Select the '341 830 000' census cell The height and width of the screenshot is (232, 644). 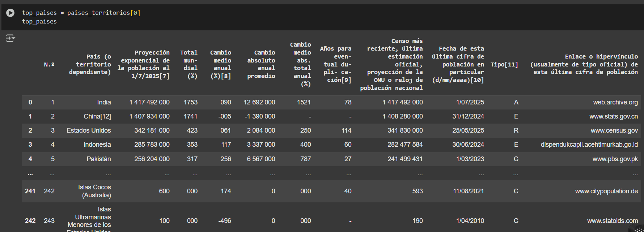click(405, 130)
